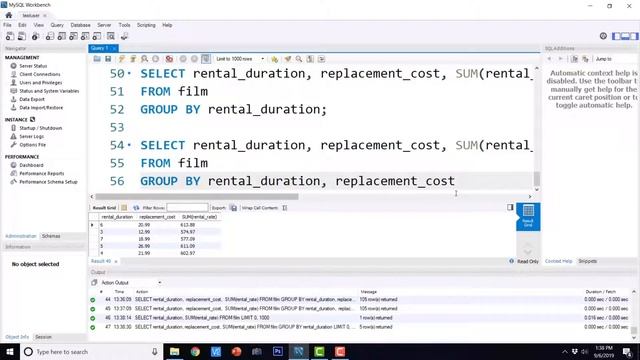
Task: Toggle invisible characters display icon
Action: coord(310,59)
